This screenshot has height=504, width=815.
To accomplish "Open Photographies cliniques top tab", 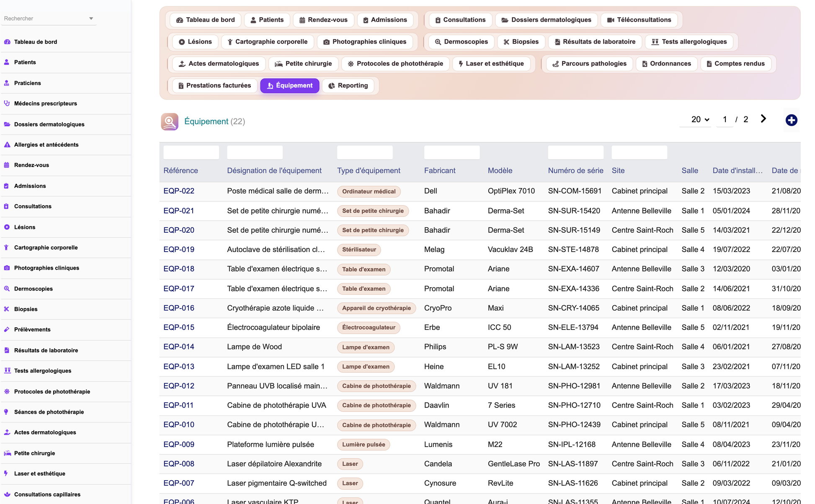I will tap(365, 42).
